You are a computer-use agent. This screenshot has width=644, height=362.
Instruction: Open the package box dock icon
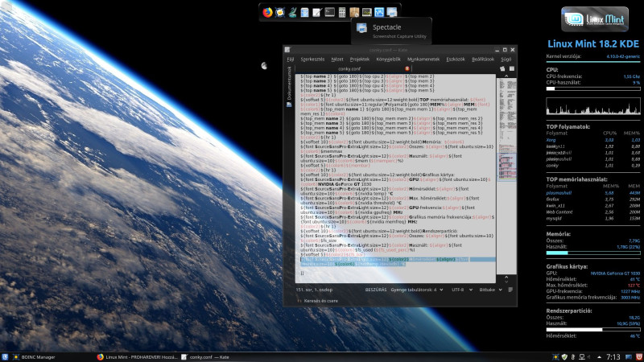pyautogui.click(x=354, y=12)
